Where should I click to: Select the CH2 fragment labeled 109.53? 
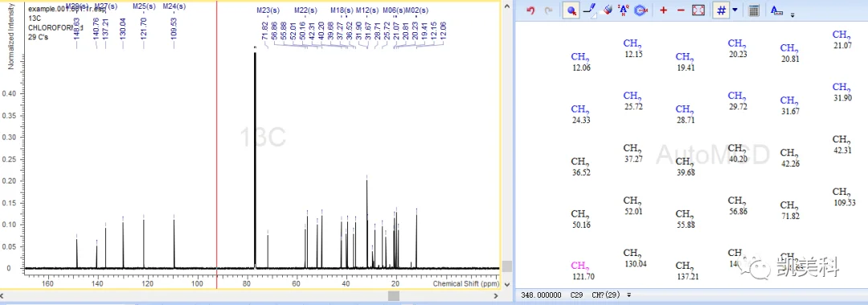pos(844,197)
